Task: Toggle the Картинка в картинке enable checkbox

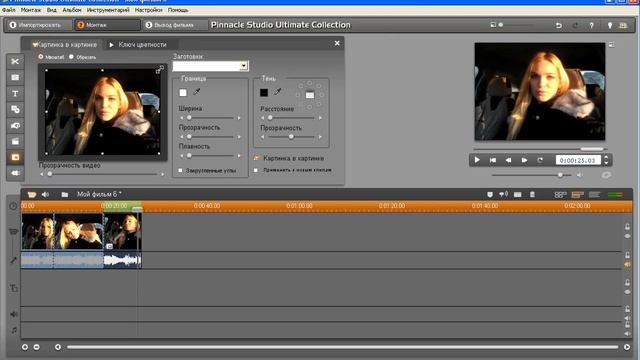Action: tap(257, 158)
